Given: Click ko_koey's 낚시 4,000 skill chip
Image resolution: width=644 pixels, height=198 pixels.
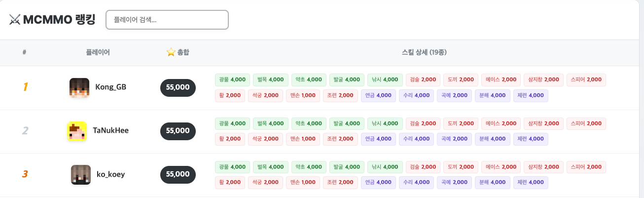Looking at the screenshot, I should (385, 167).
